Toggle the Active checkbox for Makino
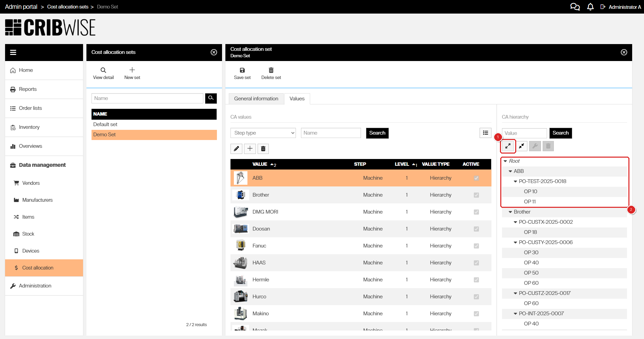The height and width of the screenshot is (339, 644). [x=476, y=314]
